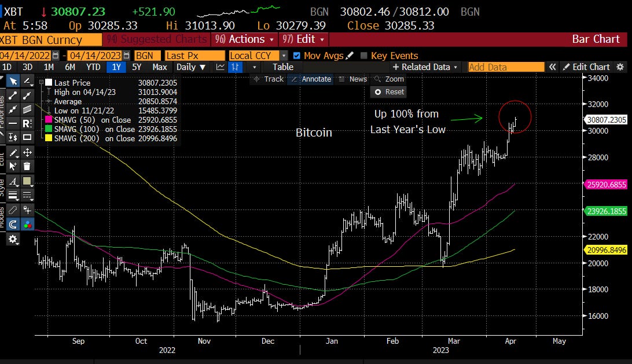Open the annotation pencil tool with dropdown
The height and width of the screenshot is (364, 632).
click(x=27, y=82)
